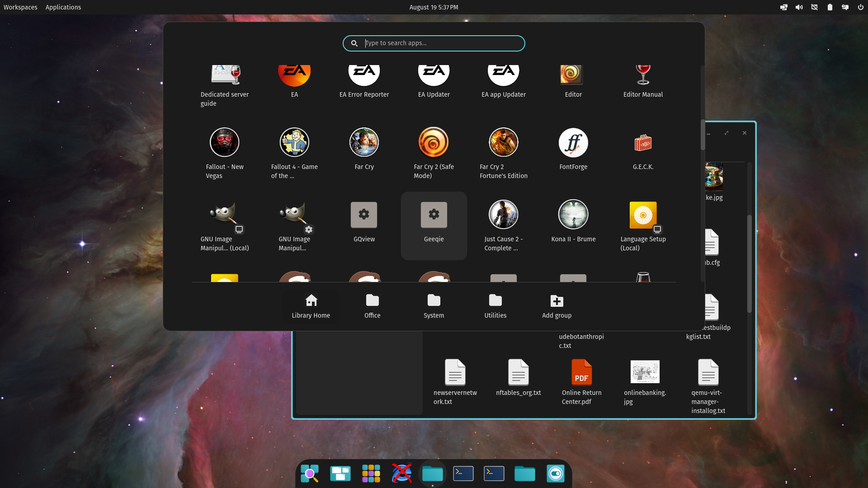Select udebotanthropic.txt in file manager
The image size is (868, 488).
(x=581, y=341)
